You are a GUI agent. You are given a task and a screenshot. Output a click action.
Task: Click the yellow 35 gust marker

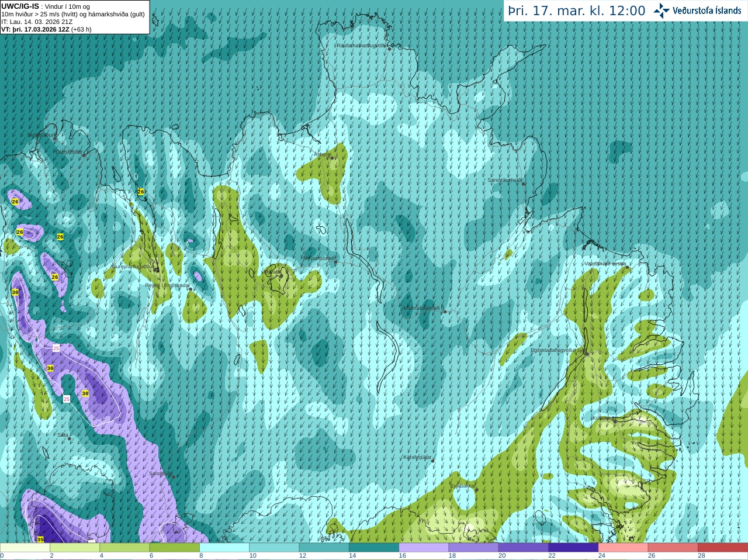40,539
